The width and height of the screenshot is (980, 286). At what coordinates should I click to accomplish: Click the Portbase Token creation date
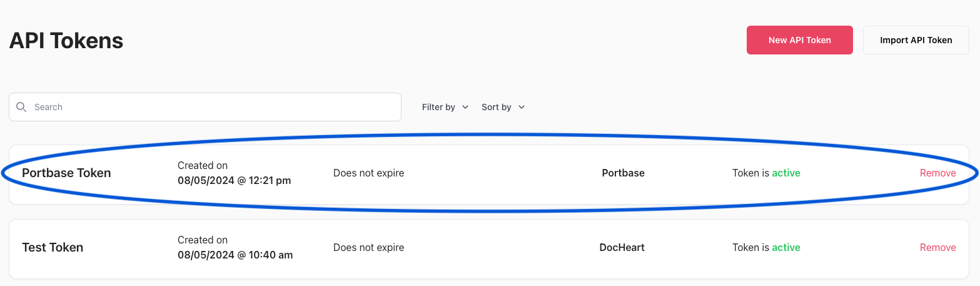coord(234,181)
